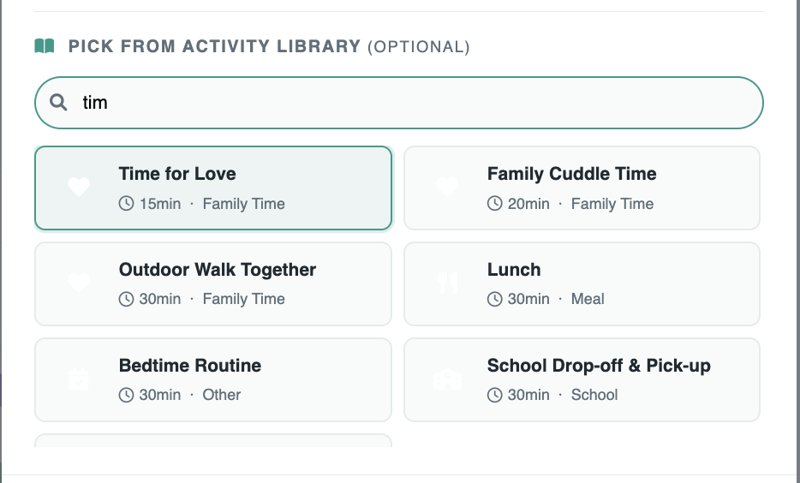This screenshot has height=483, width=800.
Task: Select the Lunch activity title
Action: [x=514, y=270]
